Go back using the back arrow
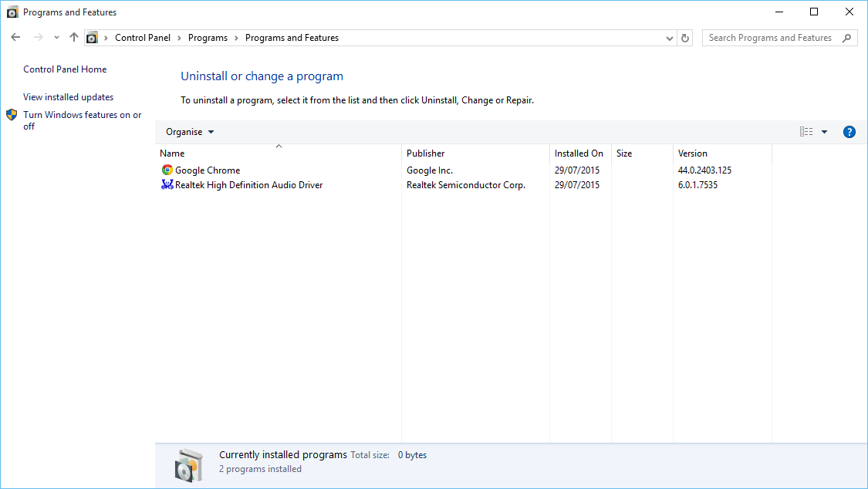 pos(16,37)
